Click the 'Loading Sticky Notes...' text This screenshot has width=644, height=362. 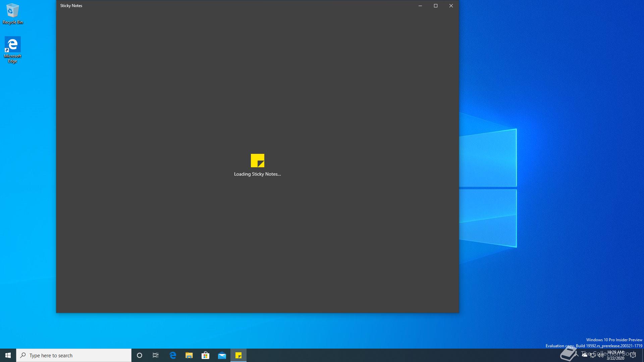(257, 174)
